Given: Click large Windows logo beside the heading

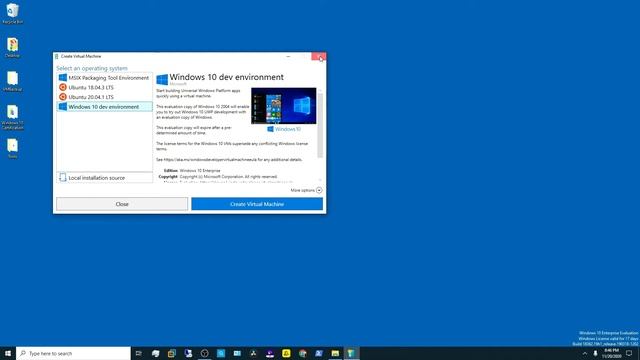Looking at the screenshot, I should [x=162, y=79].
